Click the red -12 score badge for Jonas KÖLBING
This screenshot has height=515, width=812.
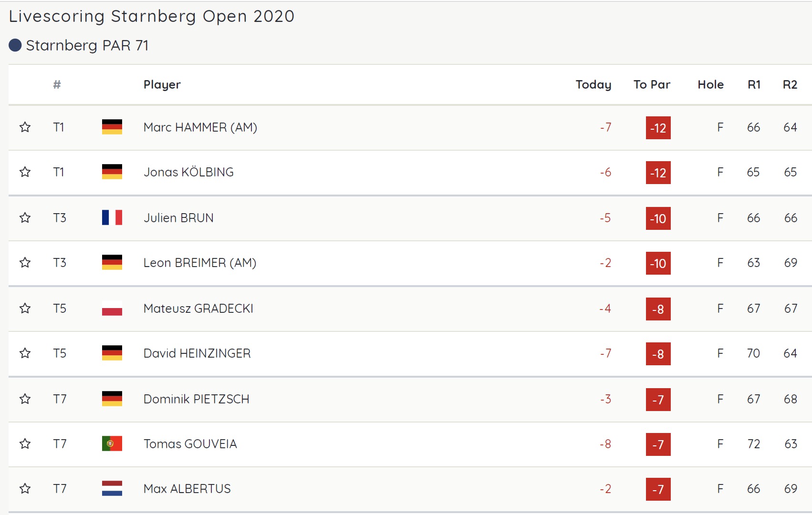[x=658, y=173]
